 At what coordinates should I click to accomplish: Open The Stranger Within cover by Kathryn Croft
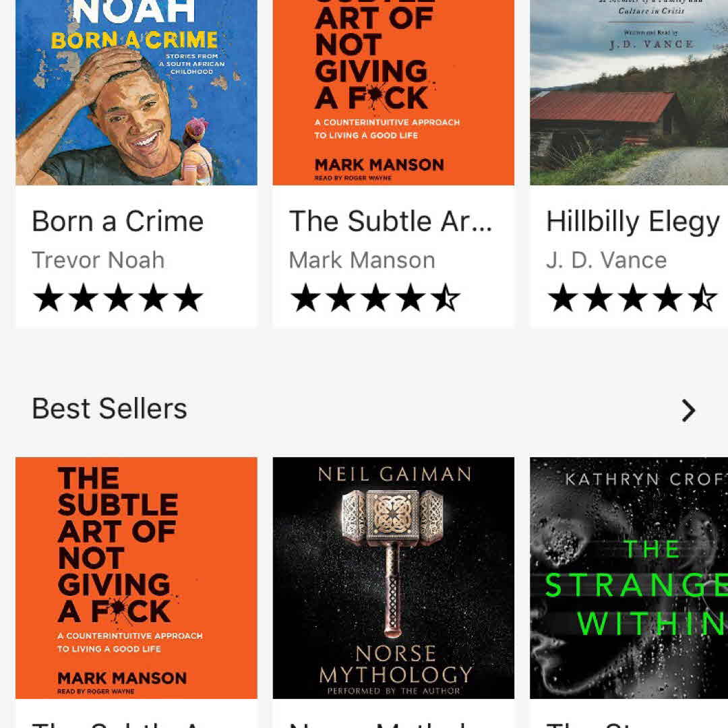(629, 578)
